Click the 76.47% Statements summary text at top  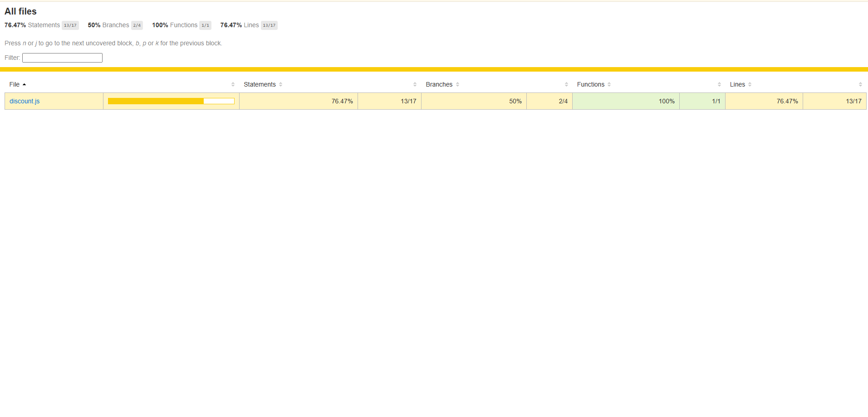[32, 25]
